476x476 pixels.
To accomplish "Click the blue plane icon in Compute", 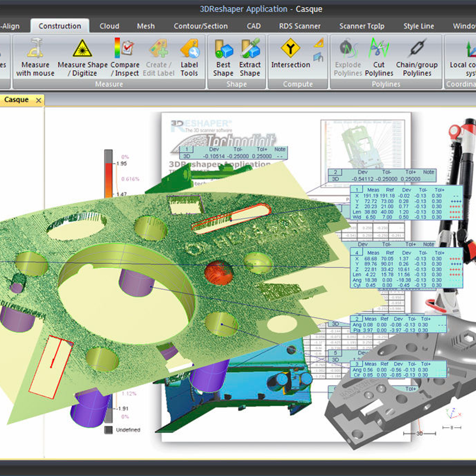I will click(319, 57).
